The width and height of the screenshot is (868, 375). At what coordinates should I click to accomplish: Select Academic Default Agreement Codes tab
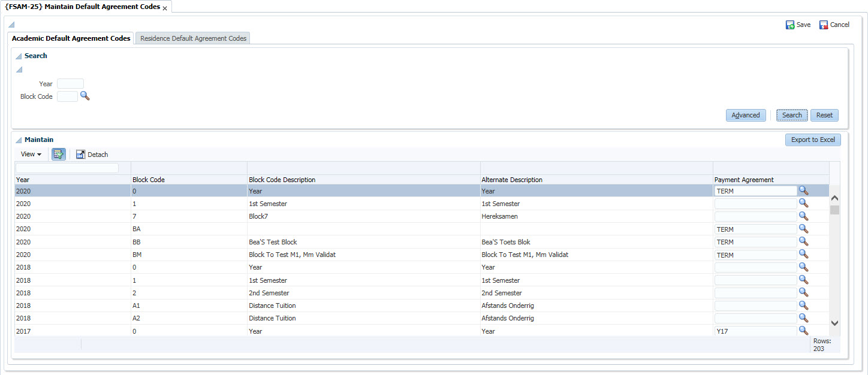coord(71,38)
